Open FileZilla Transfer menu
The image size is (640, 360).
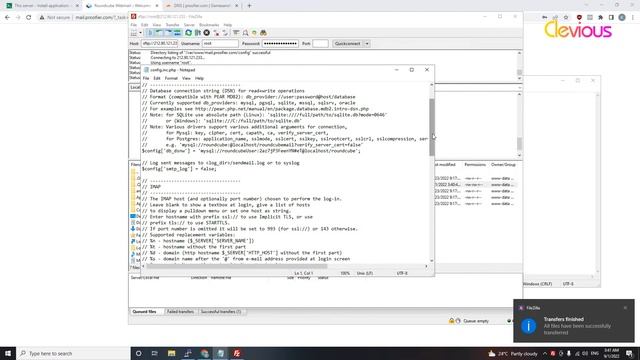click(x=172, y=25)
